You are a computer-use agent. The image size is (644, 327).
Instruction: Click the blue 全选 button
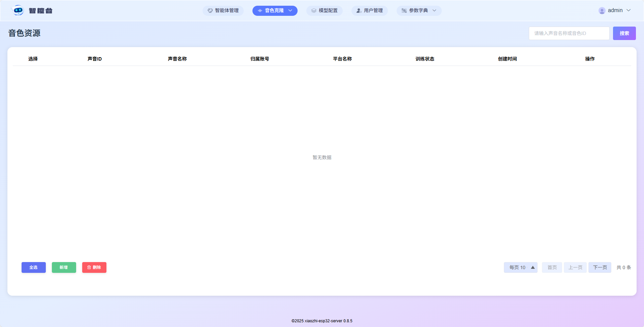tap(34, 267)
